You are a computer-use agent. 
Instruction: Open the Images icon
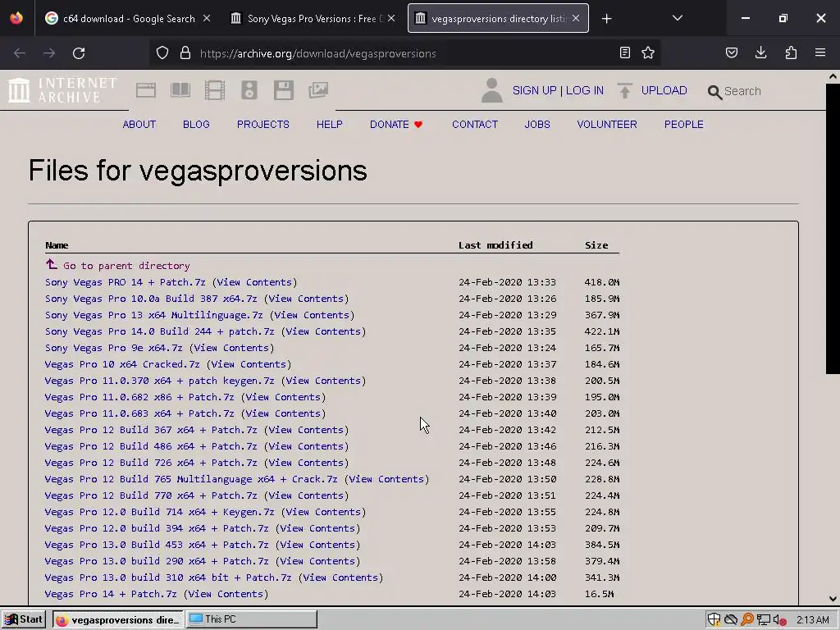point(318,90)
